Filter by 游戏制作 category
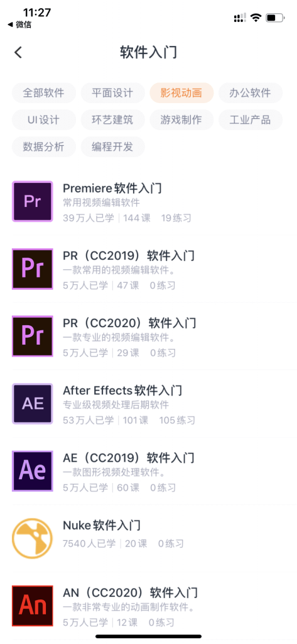The height and width of the screenshot is (644, 297). [x=181, y=120]
